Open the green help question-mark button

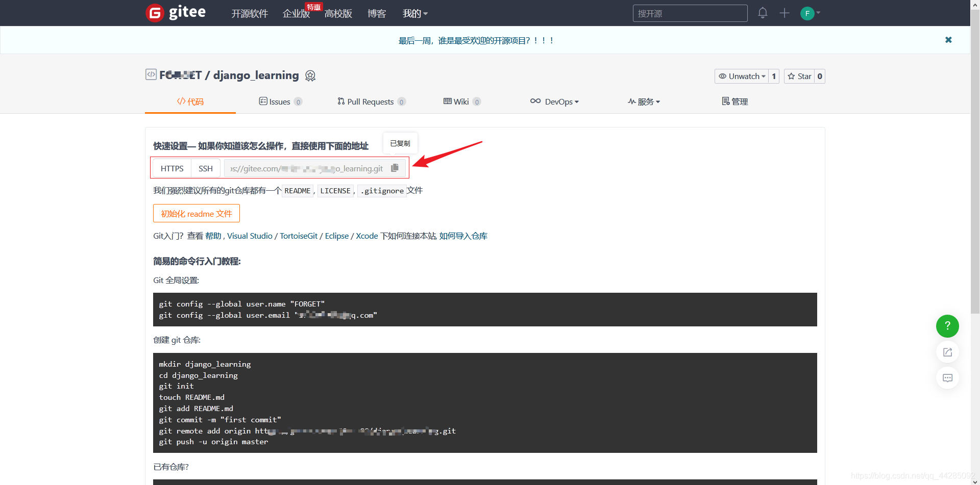click(947, 326)
